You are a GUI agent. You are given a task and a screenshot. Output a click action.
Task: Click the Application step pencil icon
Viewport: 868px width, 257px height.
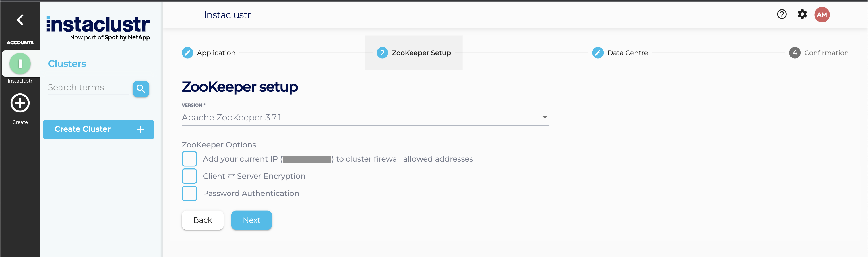pyautogui.click(x=187, y=53)
